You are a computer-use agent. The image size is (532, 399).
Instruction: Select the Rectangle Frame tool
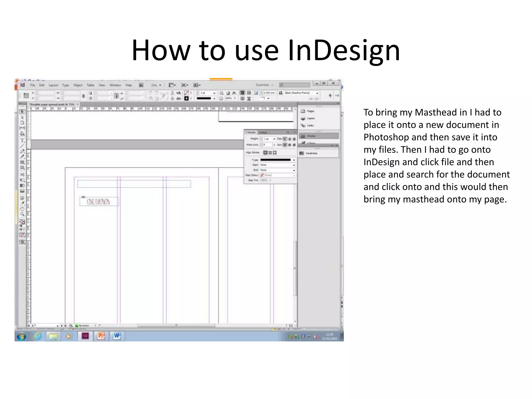click(22, 162)
